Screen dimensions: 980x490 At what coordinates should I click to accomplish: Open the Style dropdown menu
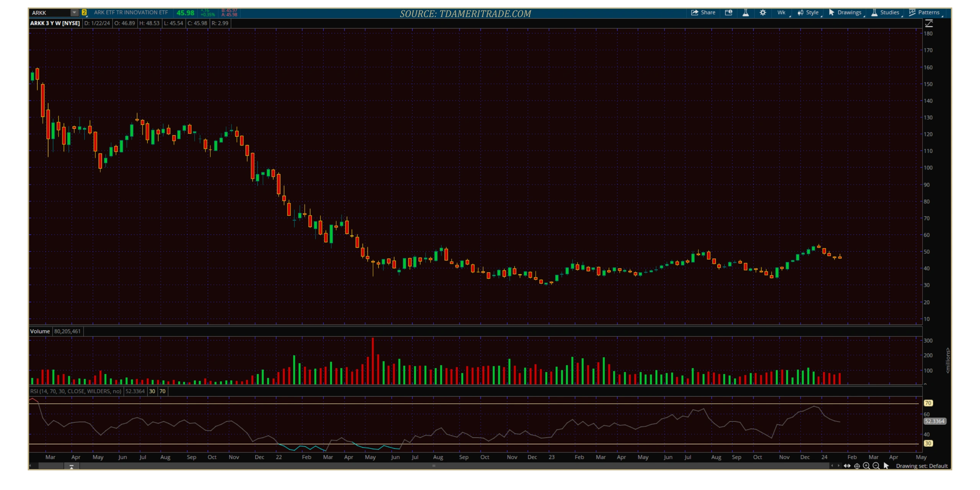coord(808,13)
